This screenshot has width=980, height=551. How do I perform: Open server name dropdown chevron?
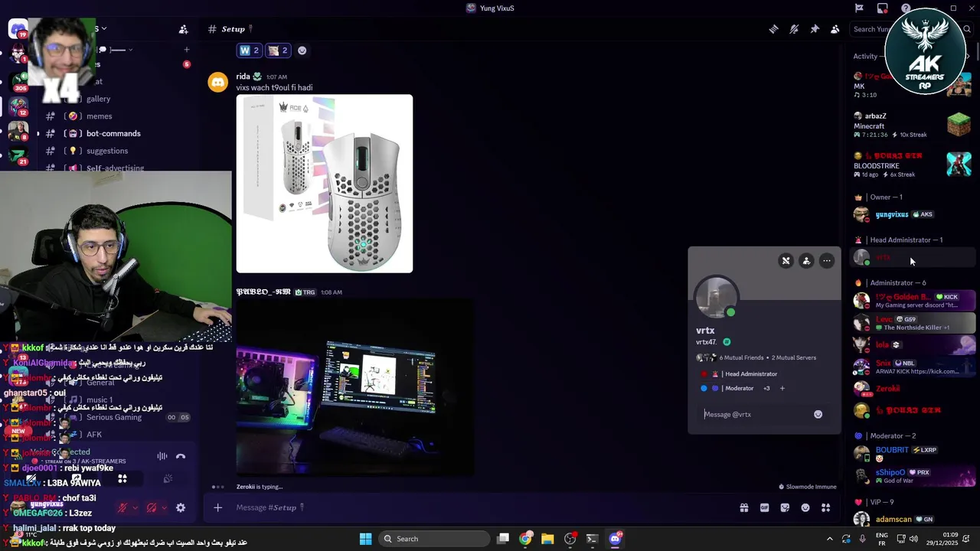click(x=104, y=29)
